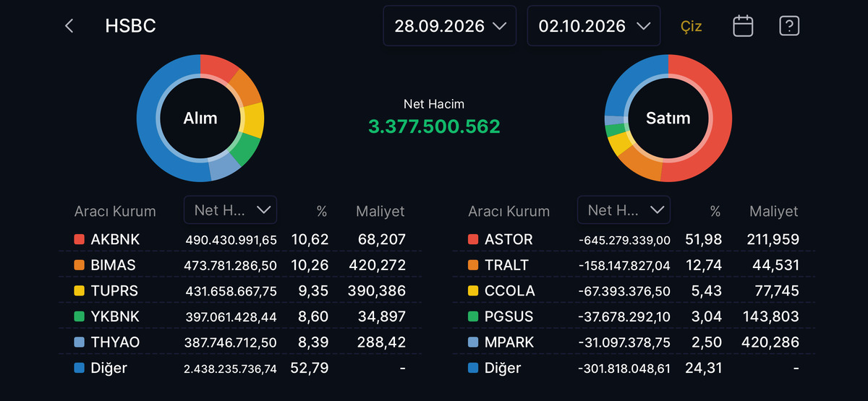This screenshot has height=401, width=868.
Task: Click the Maliyet header in buy table
Action: [x=380, y=211]
